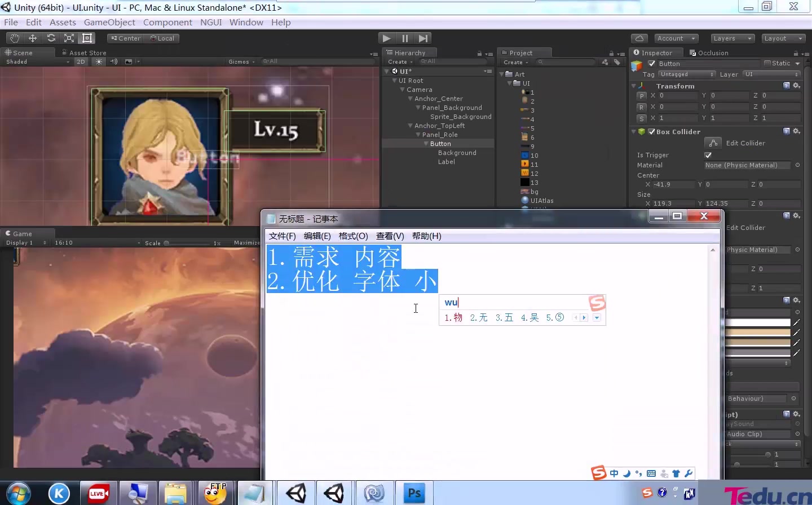This screenshot has width=812, height=505.
Task: Click the Center pivot mode button
Action: pyautogui.click(x=125, y=38)
